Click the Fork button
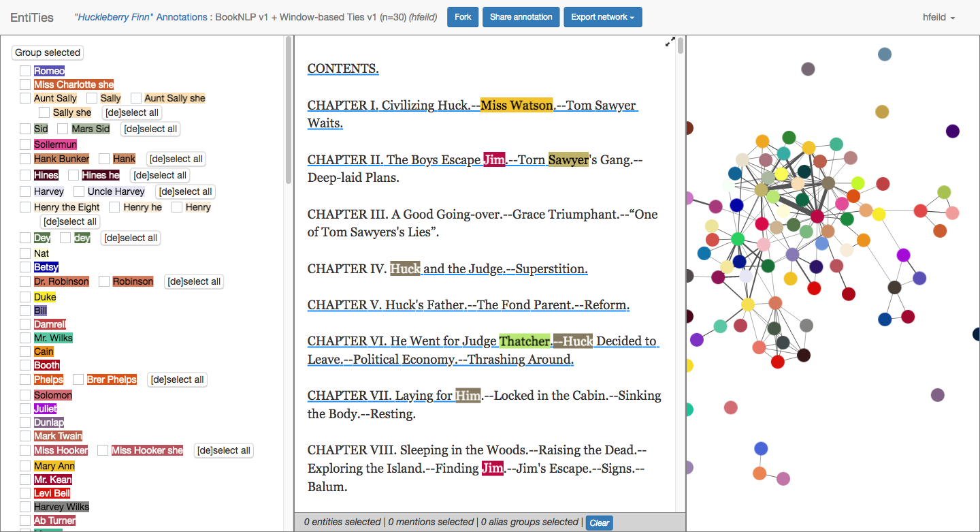 pos(463,17)
